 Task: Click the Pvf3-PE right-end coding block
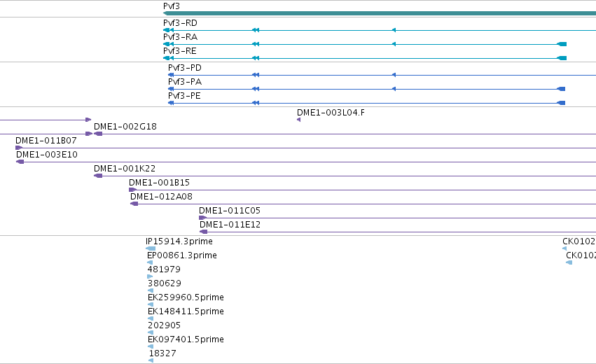[561, 103]
